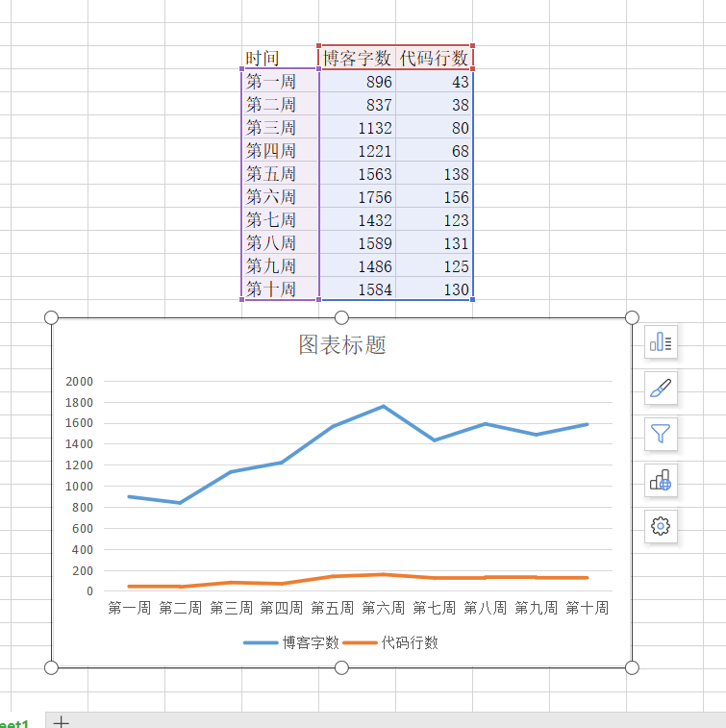Click the 博客字数 header cell

(x=357, y=58)
